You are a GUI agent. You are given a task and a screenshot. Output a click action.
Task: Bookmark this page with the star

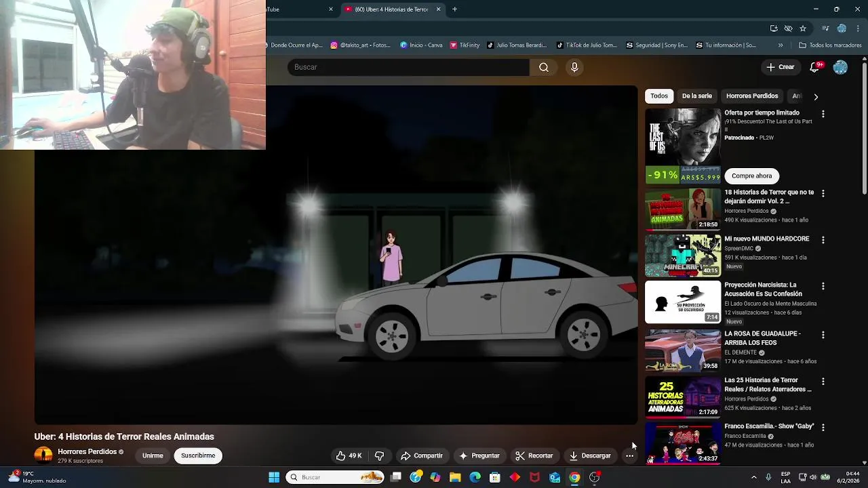coord(803,28)
